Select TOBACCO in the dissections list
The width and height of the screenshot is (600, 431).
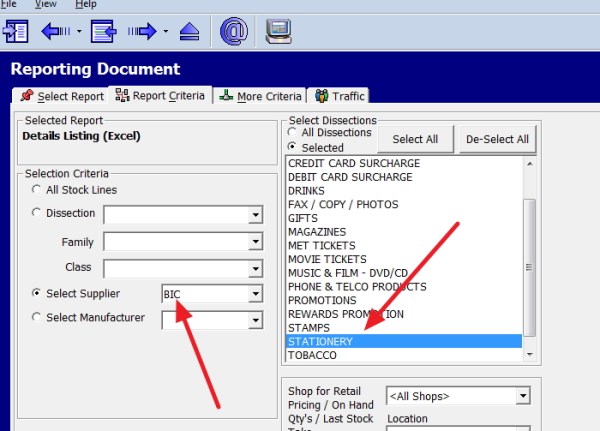(404, 355)
